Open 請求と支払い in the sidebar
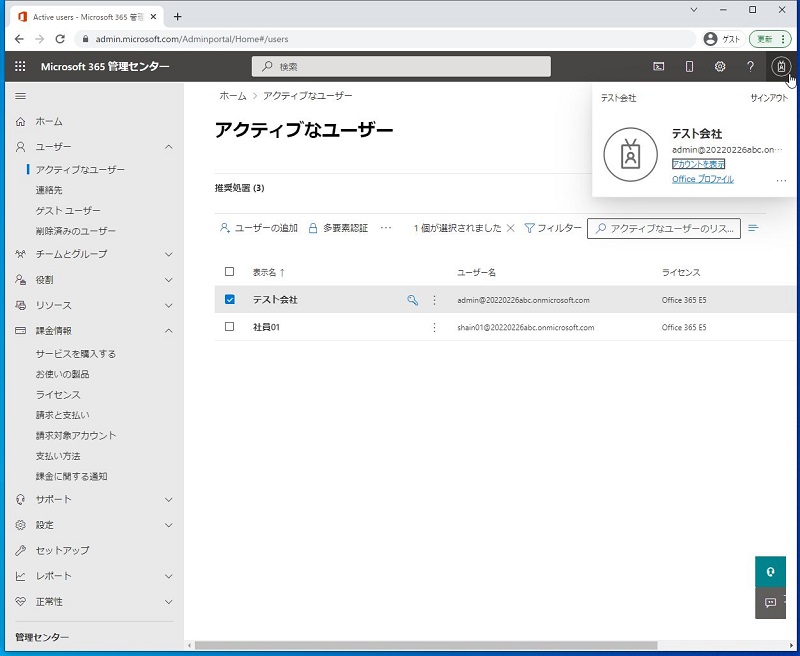This screenshot has height=656, width=800. pyautogui.click(x=62, y=415)
